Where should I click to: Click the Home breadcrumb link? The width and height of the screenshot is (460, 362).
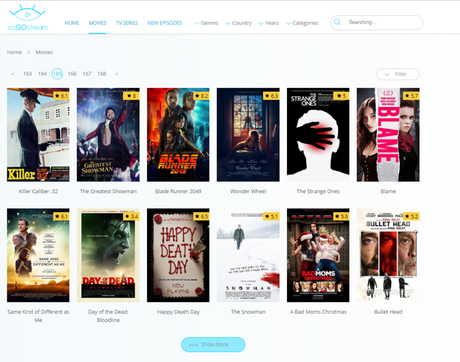(x=14, y=52)
